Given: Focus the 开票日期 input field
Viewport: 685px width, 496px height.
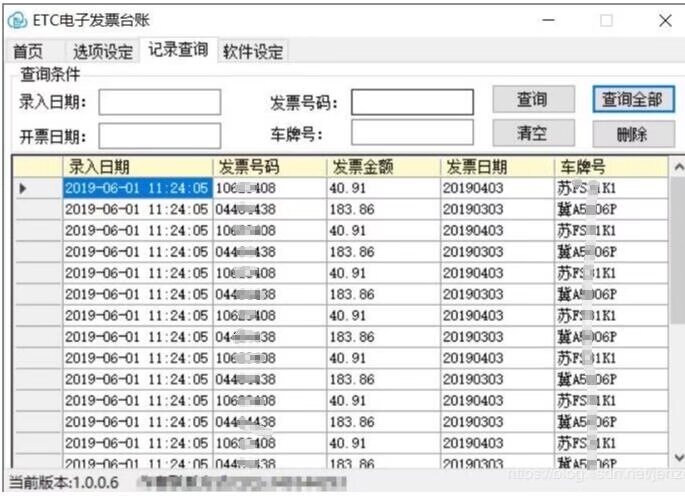Looking at the screenshot, I should pos(159,136).
